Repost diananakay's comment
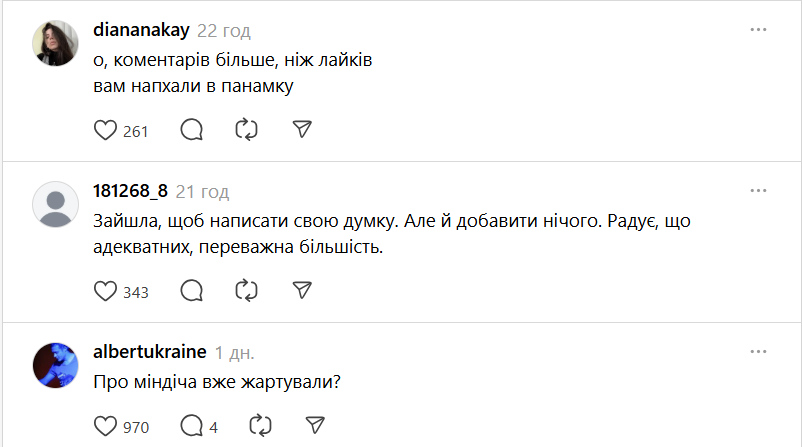 point(247,129)
